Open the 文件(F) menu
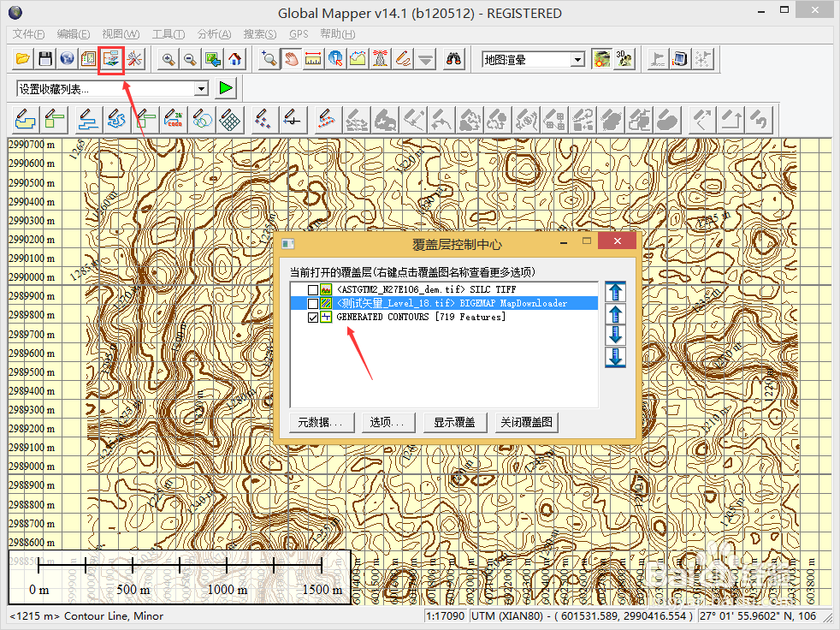Viewport: 840px width, 630px height. (x=28, y=33)
